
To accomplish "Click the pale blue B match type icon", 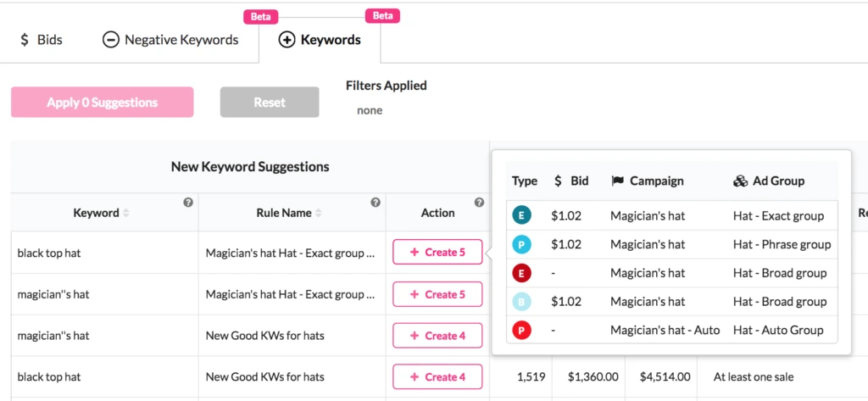I will (x=521, y=302).
